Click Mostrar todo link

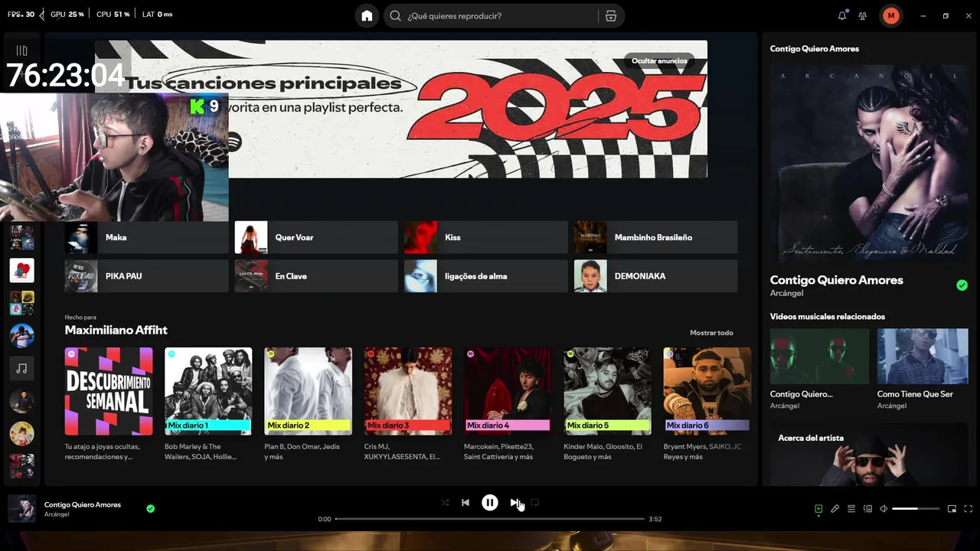[711, 333]
